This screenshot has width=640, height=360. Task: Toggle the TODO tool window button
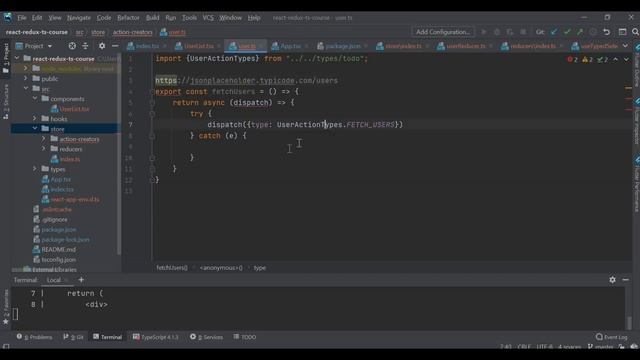tap(245, 337)
